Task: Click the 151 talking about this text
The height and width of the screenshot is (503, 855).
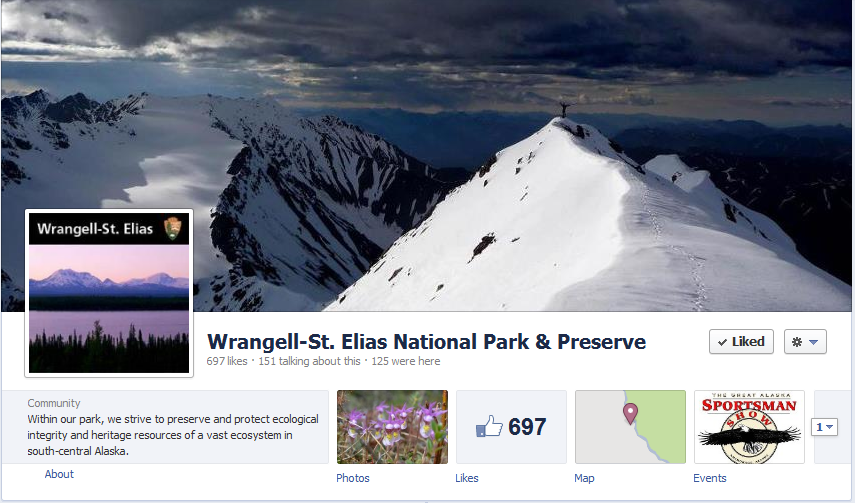Action: pos(309,361)
